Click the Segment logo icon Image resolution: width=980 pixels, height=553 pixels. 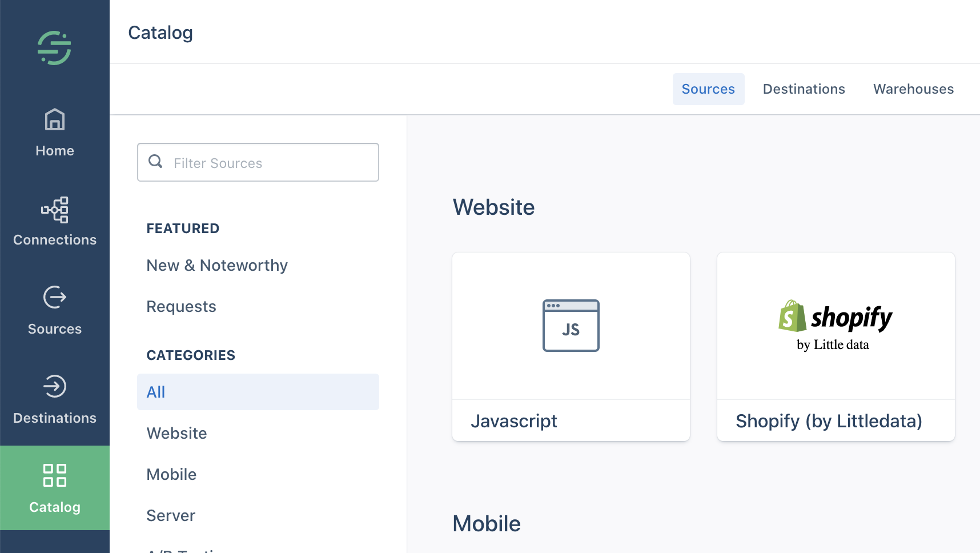point(54,48)
